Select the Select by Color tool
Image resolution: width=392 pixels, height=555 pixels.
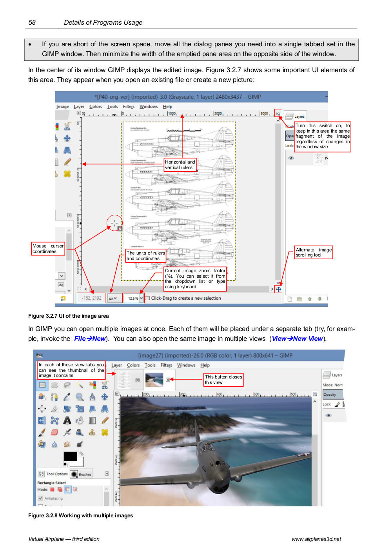click(x=93, y=385)
